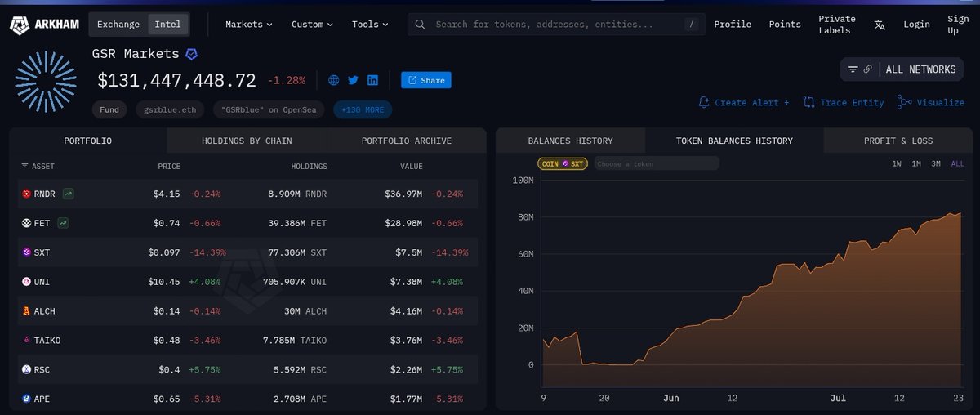Click the search magnifier icon
The height and width of the screenshot is (415, 980).
click(420, 25)
